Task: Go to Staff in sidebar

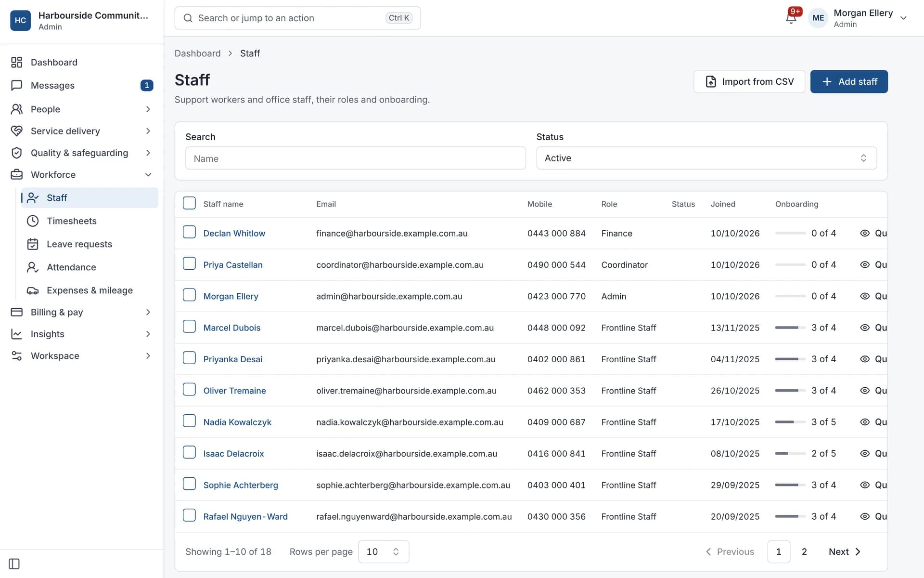Action: tap(90, 198)
